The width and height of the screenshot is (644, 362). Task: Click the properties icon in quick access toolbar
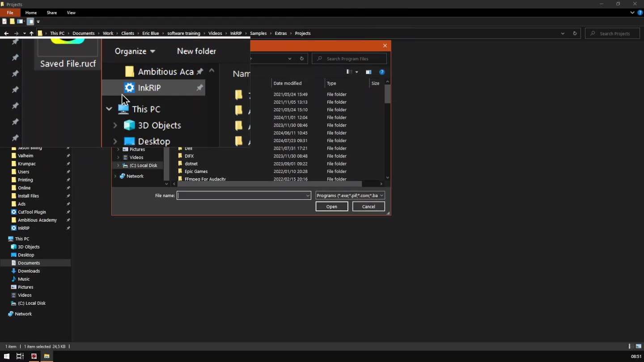click(4, 21)
